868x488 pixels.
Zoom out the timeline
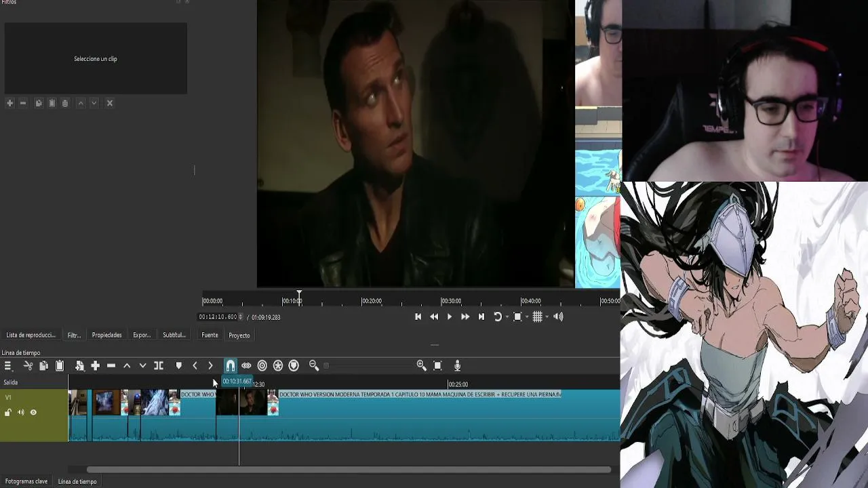[x=314, y=366]
